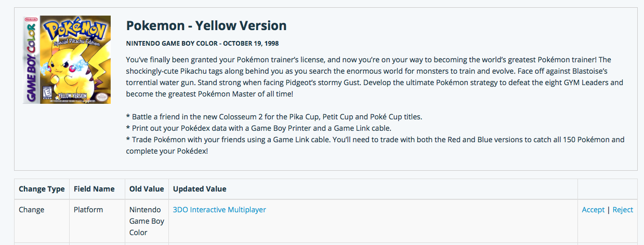
Task: Accept the Platform change
Action: (593, 210)
